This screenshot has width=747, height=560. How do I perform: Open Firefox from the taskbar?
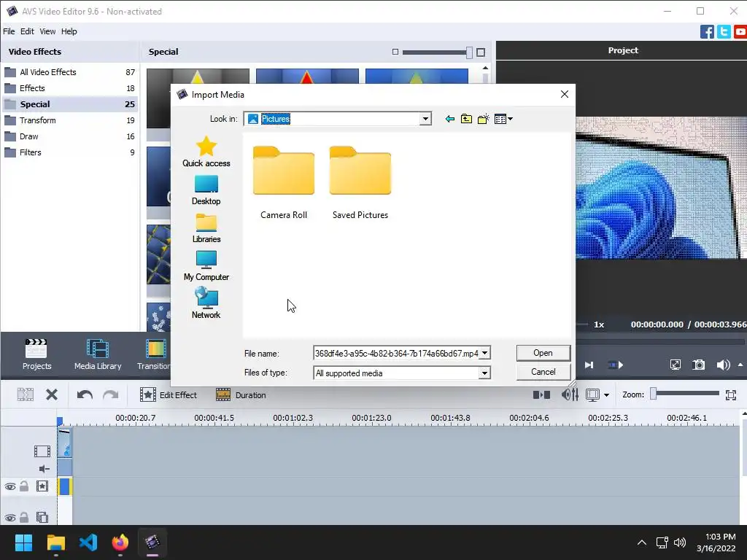coord(120,542)
